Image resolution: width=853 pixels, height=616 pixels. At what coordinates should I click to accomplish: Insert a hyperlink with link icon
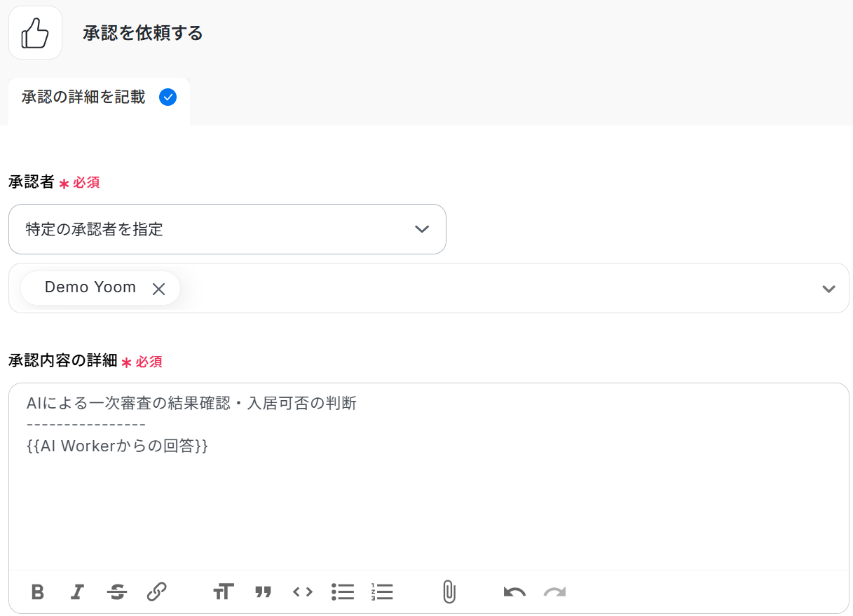156,592
